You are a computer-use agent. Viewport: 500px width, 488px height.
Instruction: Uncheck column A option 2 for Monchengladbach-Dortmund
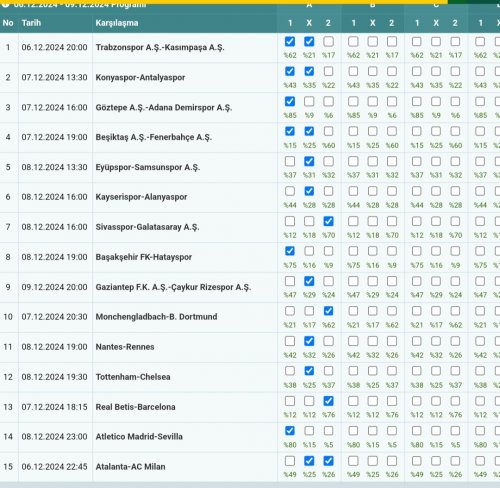click(x=328, y=311)
